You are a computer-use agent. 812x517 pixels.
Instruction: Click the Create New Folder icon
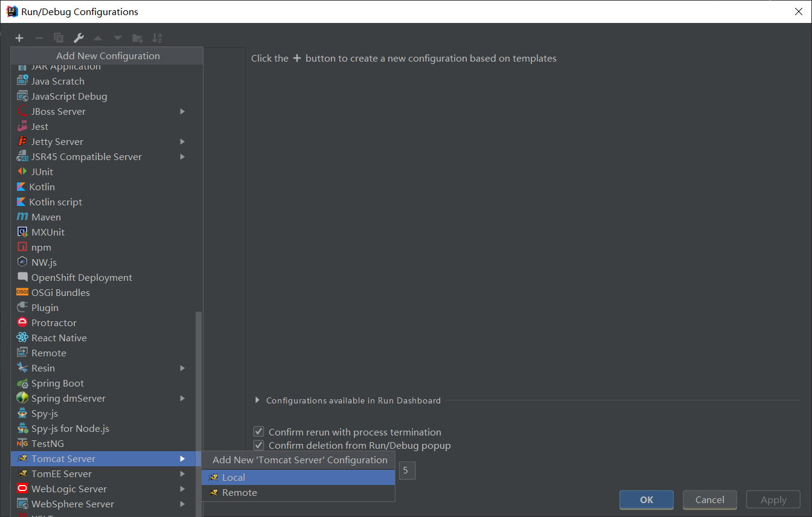[138, 38]
